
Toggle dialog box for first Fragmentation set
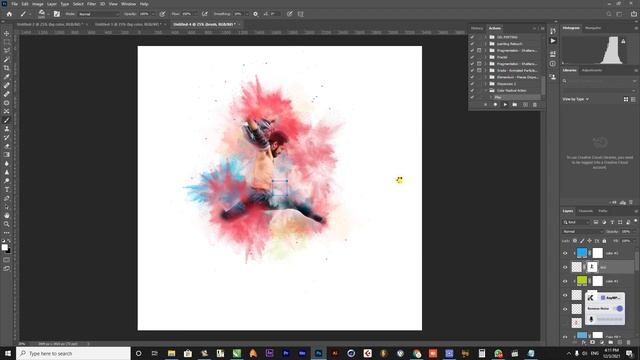coord(479,51)
